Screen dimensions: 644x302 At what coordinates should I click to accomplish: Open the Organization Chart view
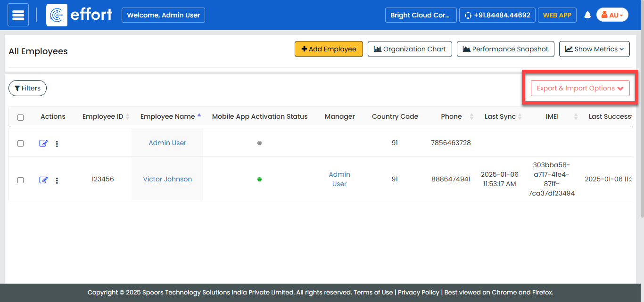[410, 49]
